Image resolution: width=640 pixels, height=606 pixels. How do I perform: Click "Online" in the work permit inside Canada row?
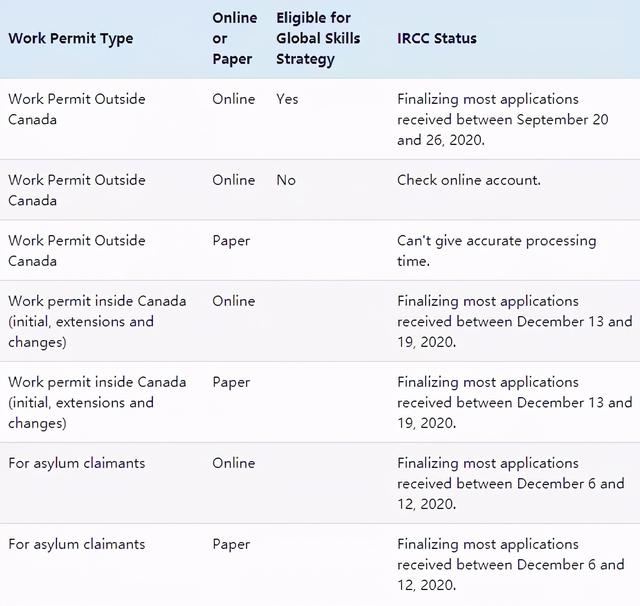(234, 301)
